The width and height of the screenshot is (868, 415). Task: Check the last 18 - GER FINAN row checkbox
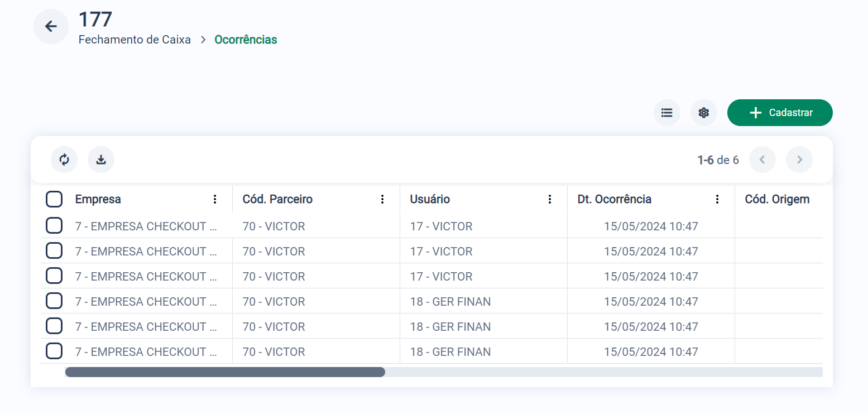pyautogui.click(x=54, y=351)
